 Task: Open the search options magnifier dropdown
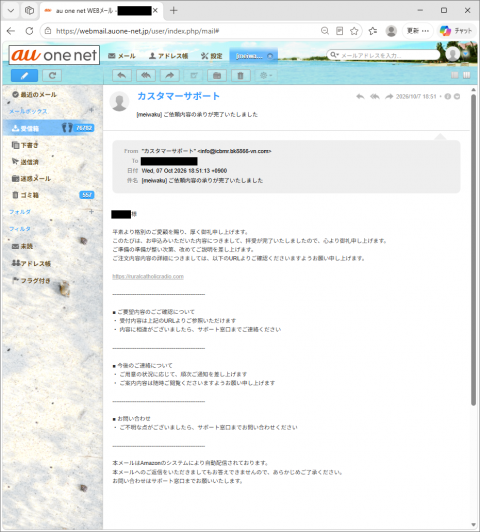pyautogui.click(x=334, y=55)
